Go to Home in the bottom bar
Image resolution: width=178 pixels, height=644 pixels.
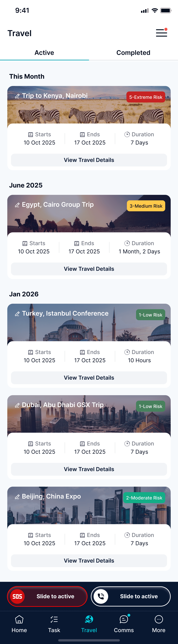click(19, 624)
